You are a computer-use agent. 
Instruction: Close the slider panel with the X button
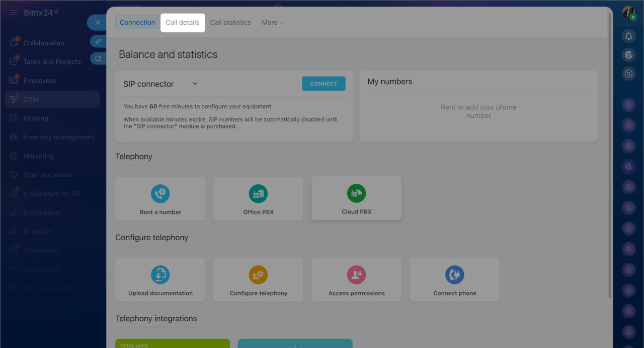(98, 23)
